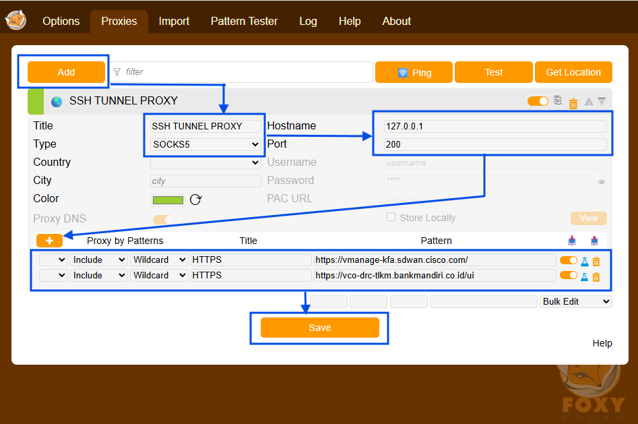This screenshot has height=424, width=638.
Task: Toggle the SSH TUNNEL PROXY enable switch
Action: click(538, 101)
